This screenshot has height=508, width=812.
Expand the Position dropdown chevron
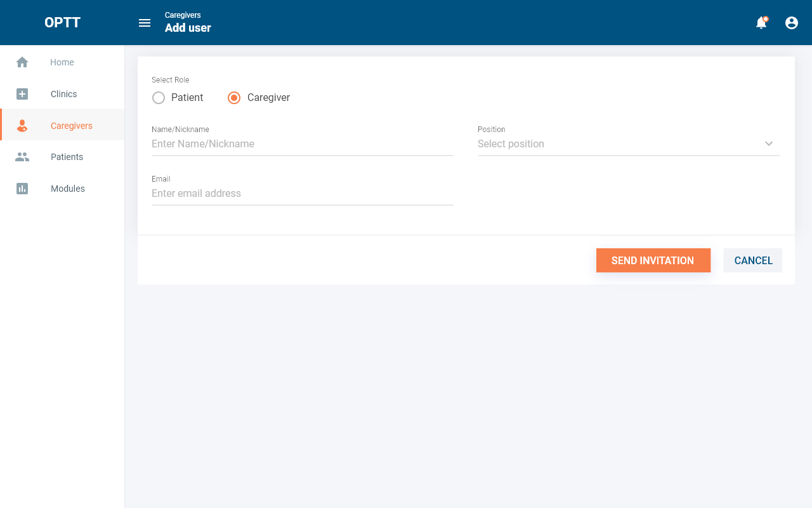coord(769,144)
